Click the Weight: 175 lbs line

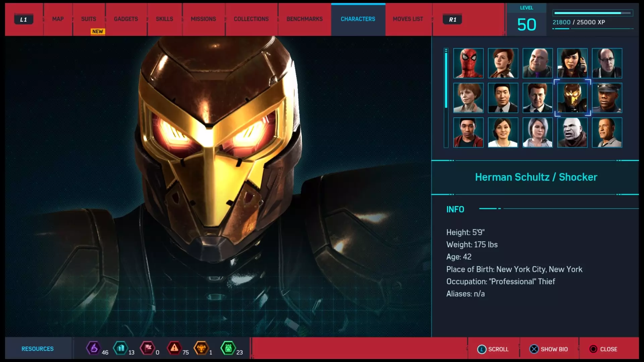[x=472, y=245]
